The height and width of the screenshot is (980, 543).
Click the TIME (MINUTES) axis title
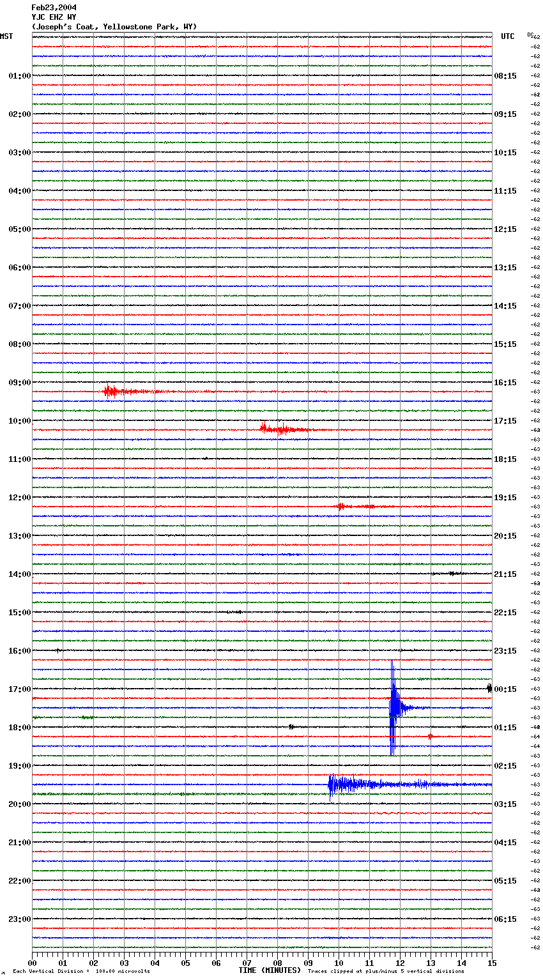pyautogui.click(x=270, y=970)
